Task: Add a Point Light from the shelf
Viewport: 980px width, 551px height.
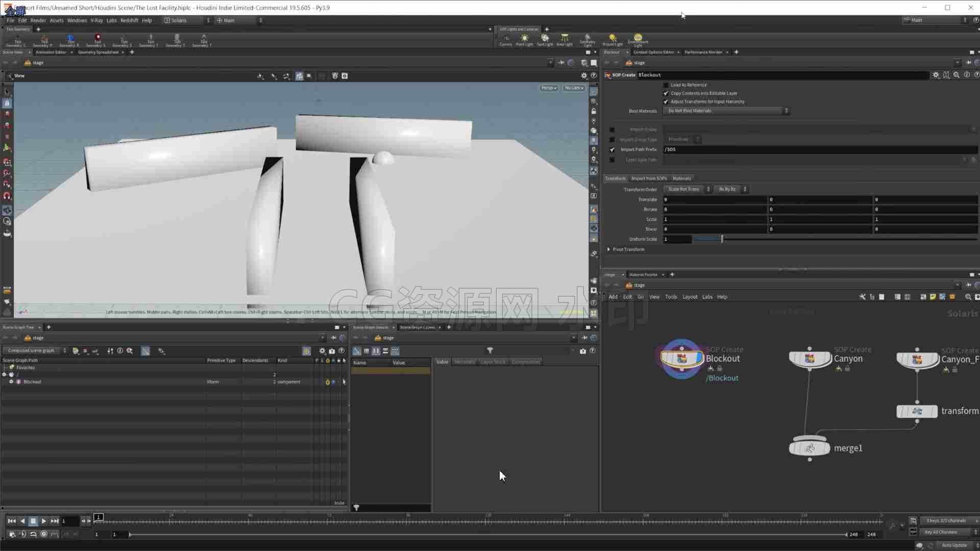Action: pyautogui.click(x=524, y=40)
